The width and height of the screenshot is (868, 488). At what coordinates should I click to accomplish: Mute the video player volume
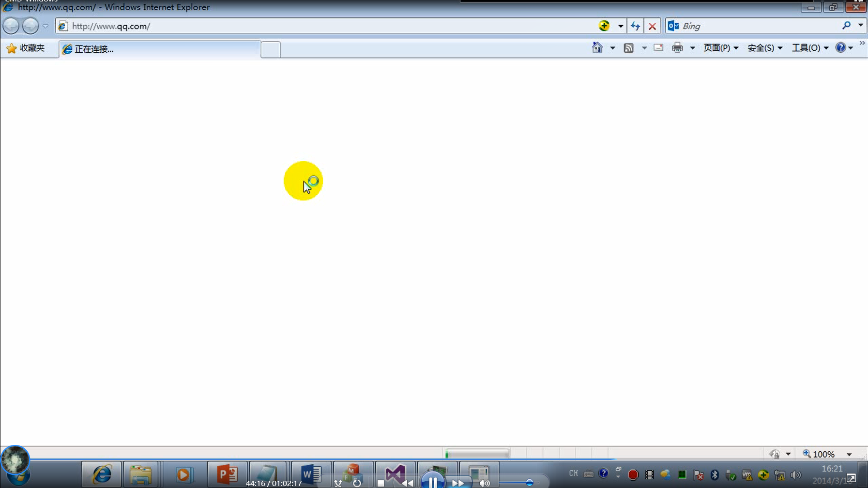click(484, 483)
